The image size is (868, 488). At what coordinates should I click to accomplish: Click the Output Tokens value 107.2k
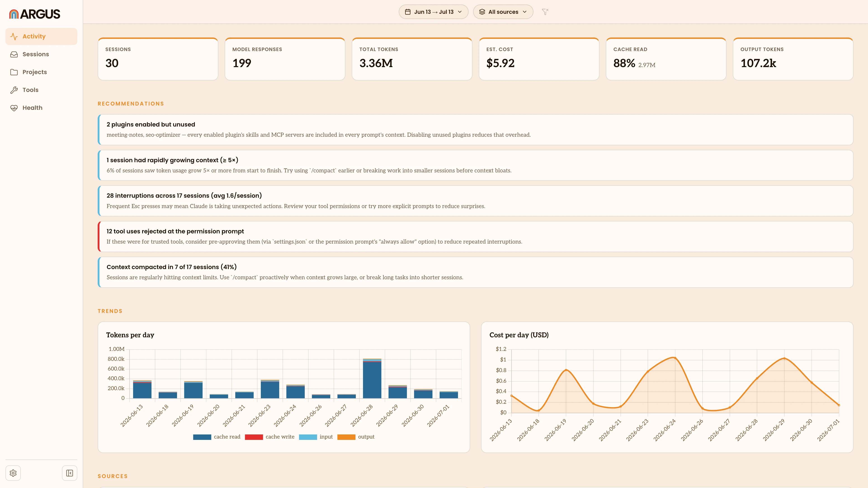click(x=758, y=63)
